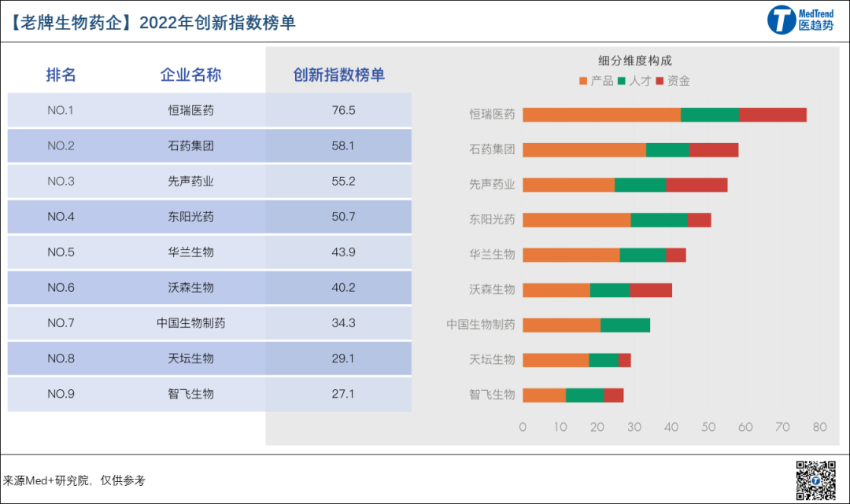Click the 创新指数榜单 column header
Viewport: 850px width, 504px height.
pos(338,75)
